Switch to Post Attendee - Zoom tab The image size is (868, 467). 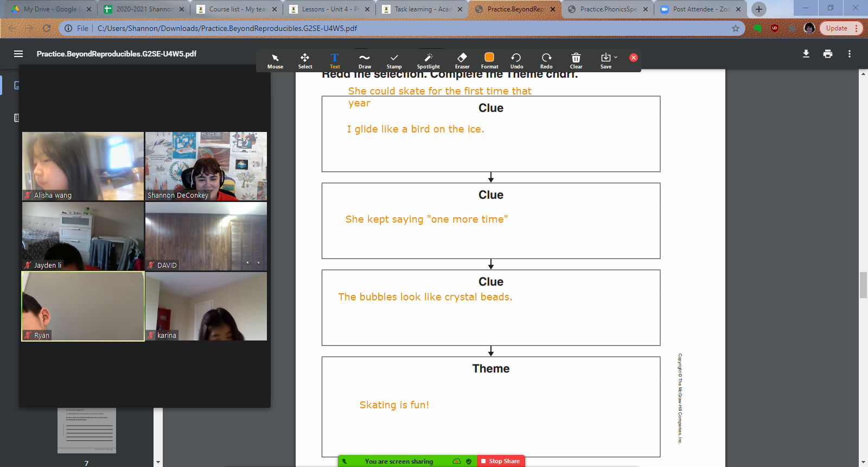tap(700, 9)
